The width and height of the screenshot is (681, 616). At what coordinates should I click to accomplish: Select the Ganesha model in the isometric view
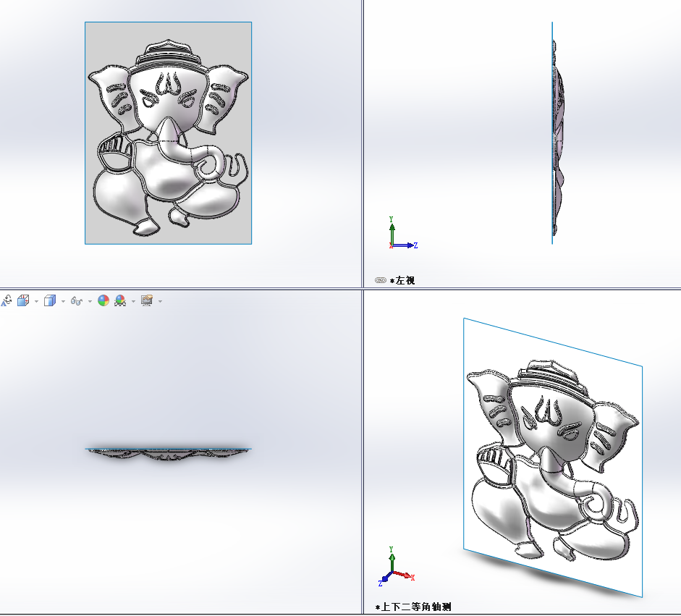click(552, 460)
